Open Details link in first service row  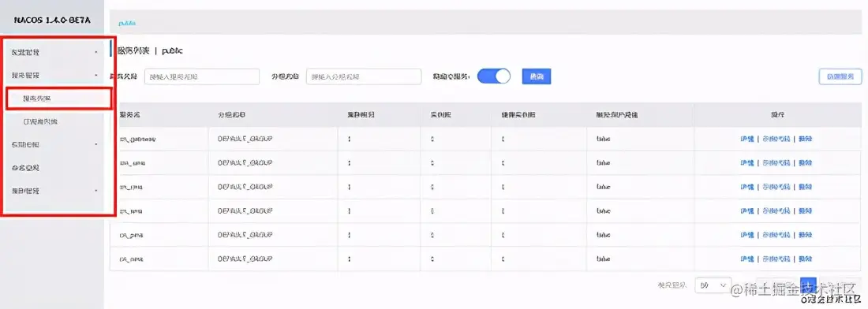coord(747,140)
